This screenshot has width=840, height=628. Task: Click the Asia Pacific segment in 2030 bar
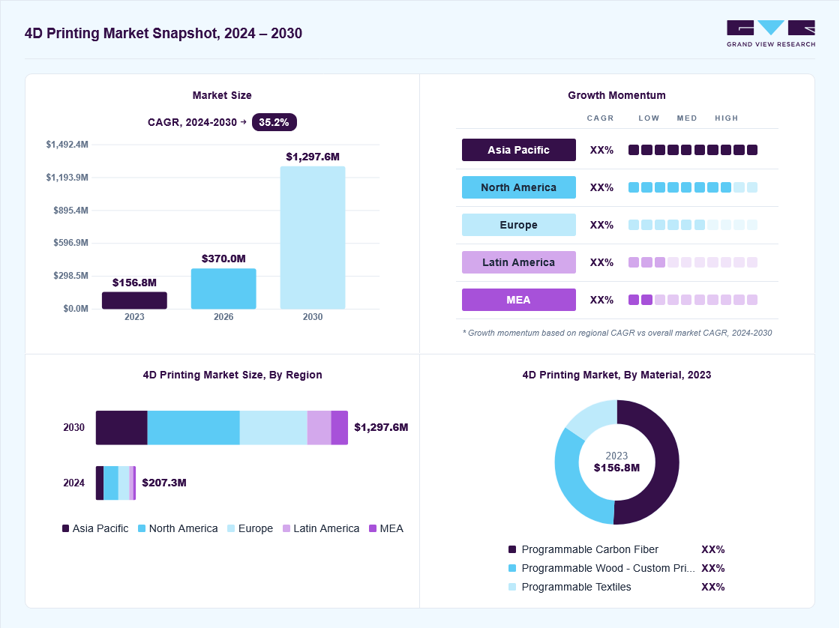(121, 428)
